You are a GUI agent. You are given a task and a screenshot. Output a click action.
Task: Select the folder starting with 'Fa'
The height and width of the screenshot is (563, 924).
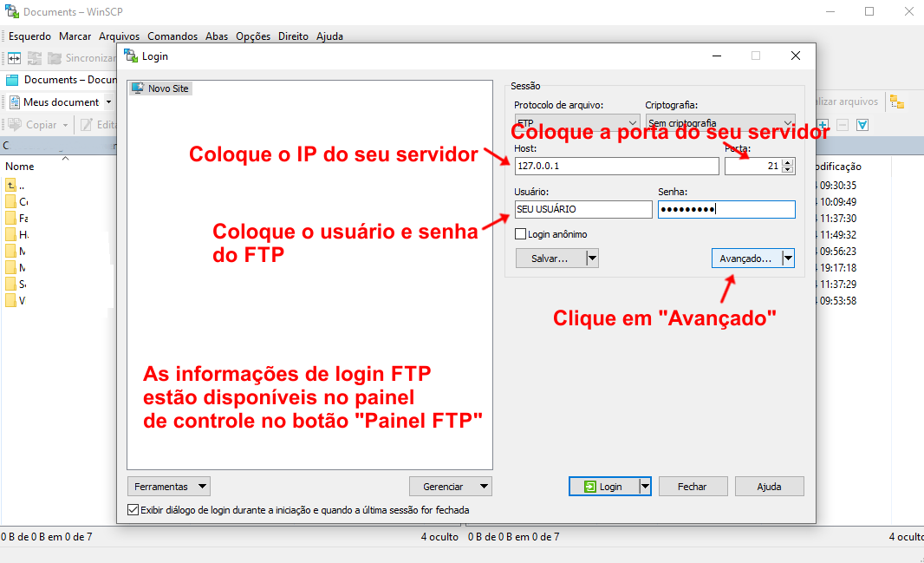point(16,218)
